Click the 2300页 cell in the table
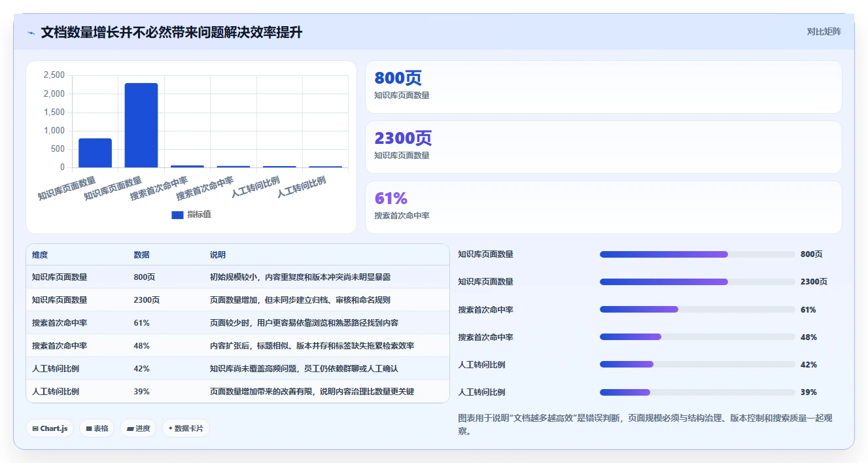Viewport: 868px width, 463px height. coord(147,300)
